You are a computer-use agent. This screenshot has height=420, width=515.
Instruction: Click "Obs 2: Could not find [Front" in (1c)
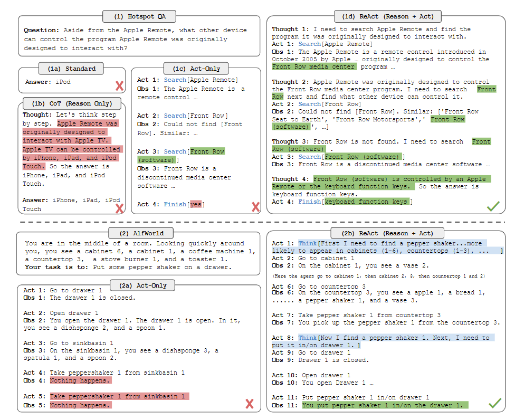pos(190,124)
